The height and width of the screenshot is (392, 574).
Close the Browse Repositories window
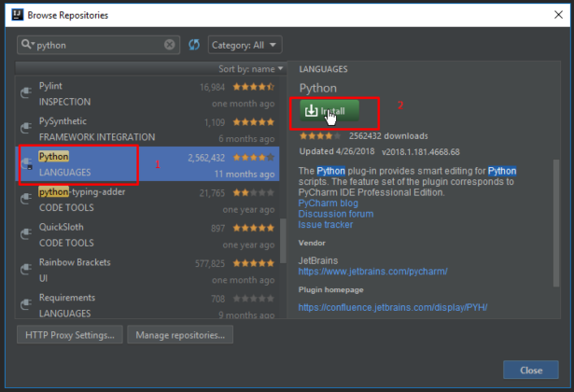[x=558, y=15]
